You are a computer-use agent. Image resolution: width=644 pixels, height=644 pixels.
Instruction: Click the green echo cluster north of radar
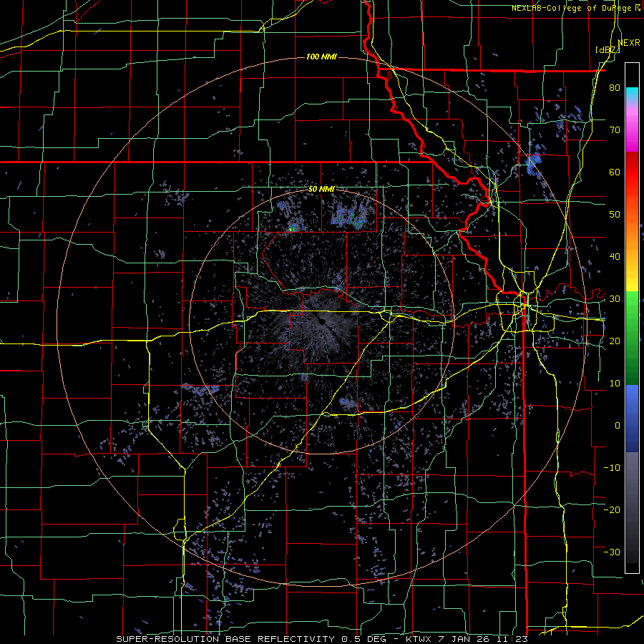pyautogui.click(x=292, y=229)
